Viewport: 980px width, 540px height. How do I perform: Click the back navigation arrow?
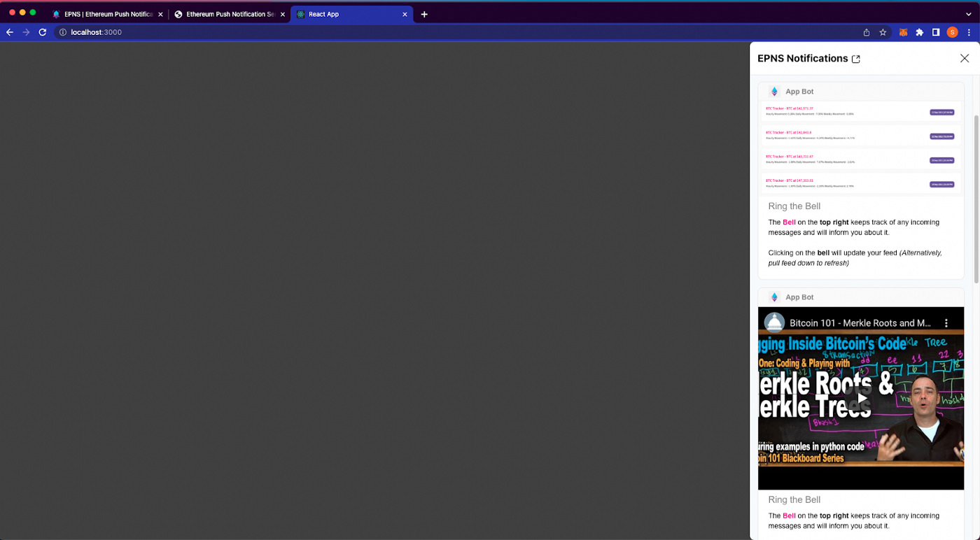(9, 31)
